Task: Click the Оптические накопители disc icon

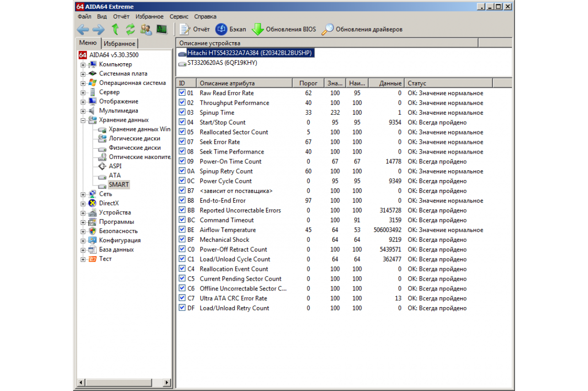Action: pos(102,157)
